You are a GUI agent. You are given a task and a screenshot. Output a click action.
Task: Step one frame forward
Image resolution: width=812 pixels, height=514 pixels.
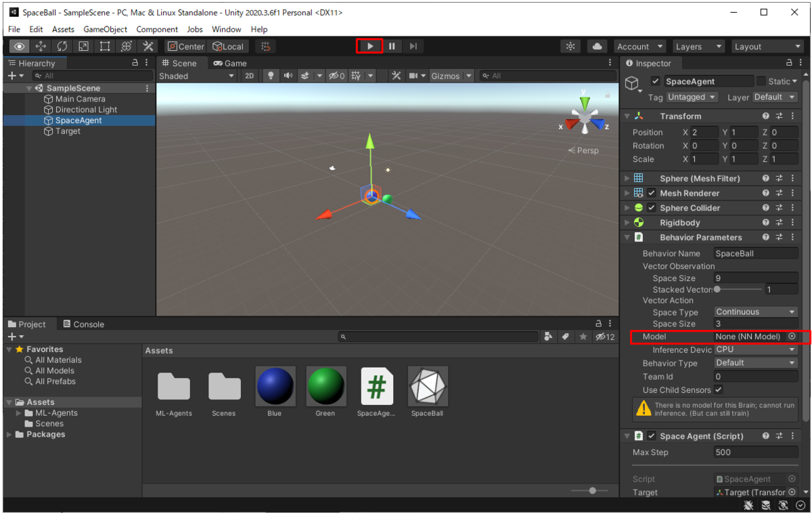coord(413,46)
